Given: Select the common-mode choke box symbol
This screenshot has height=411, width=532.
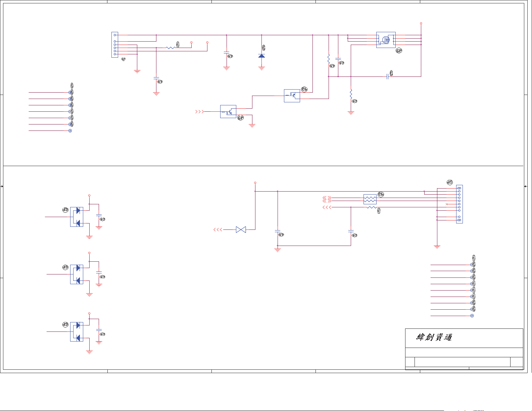Looking at the screenshot, I should click(x=370, y=199).
